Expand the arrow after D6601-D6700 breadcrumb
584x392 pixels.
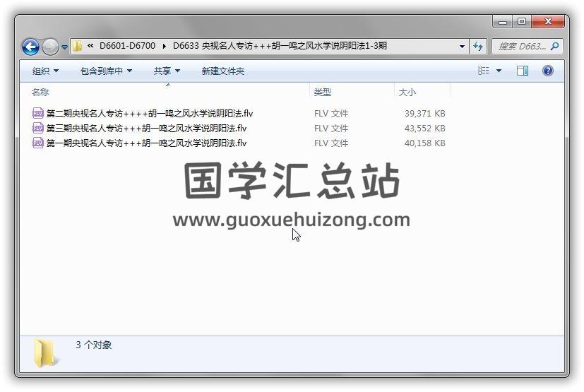(165, 46)
